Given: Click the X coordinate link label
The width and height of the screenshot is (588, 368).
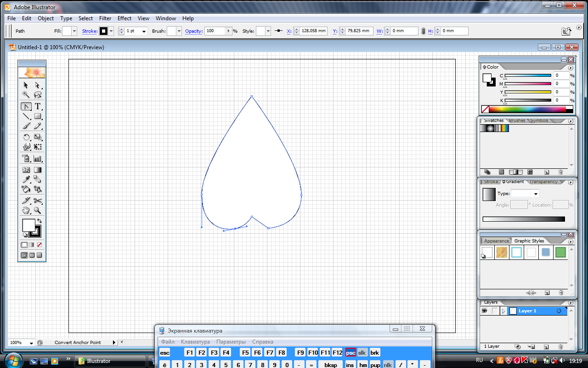Looking at the screenshot, I should 289,31.
